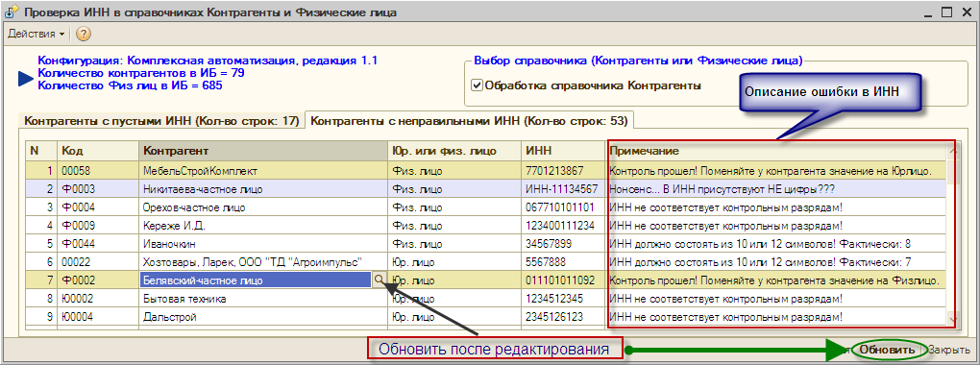Click the Юр. или физ. лицо column header
Image resolution: width=980 pixels, height=365 pixels.
click(454, 151)
